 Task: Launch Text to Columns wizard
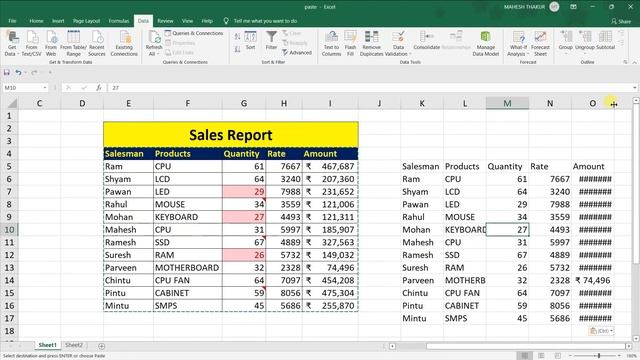[331, 43]
